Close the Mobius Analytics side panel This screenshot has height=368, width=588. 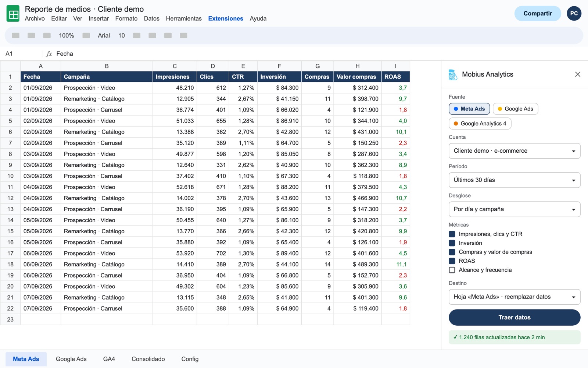578,74
